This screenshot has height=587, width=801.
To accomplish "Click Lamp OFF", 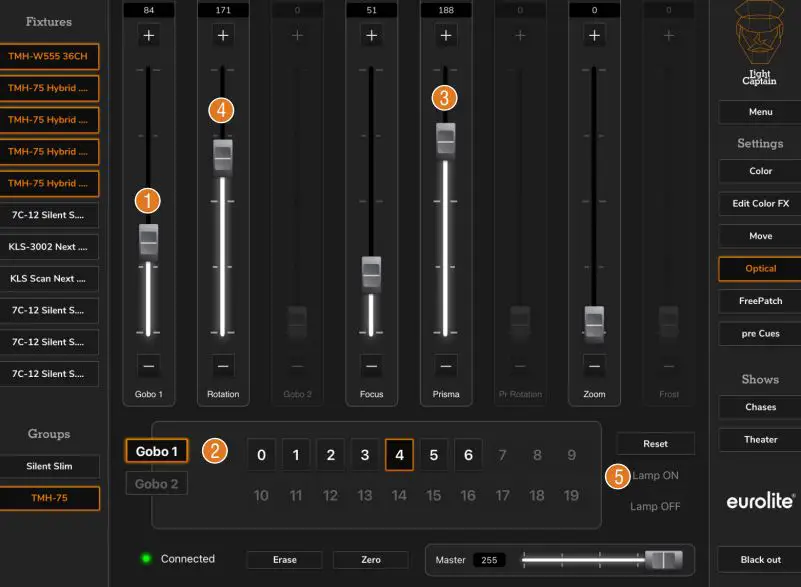I will (x=655, y=506).
